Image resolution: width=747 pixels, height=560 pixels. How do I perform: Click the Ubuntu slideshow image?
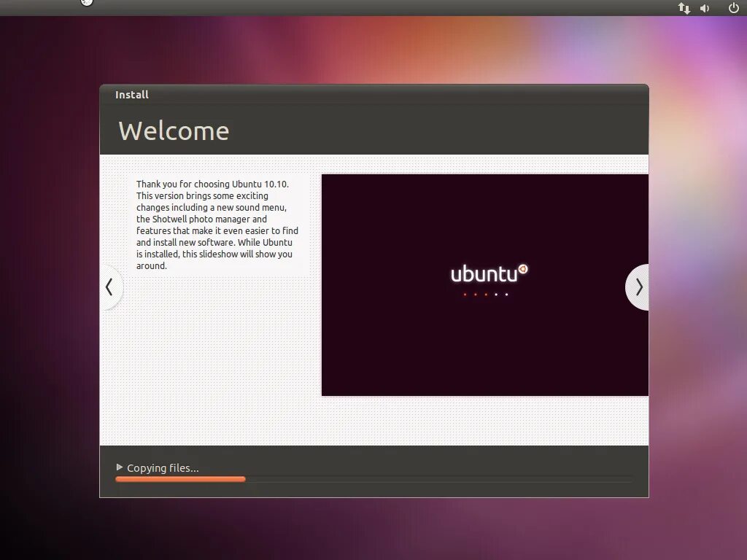point(485,285)
